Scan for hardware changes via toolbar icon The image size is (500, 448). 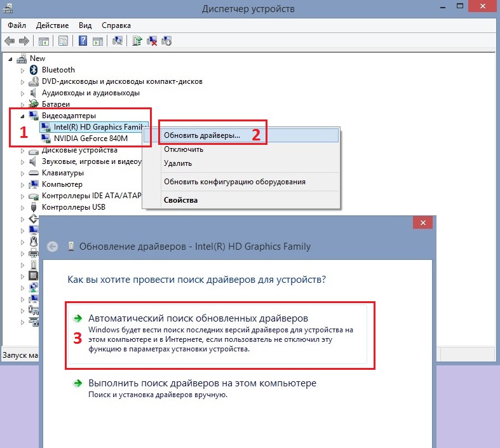coord(118,41)
